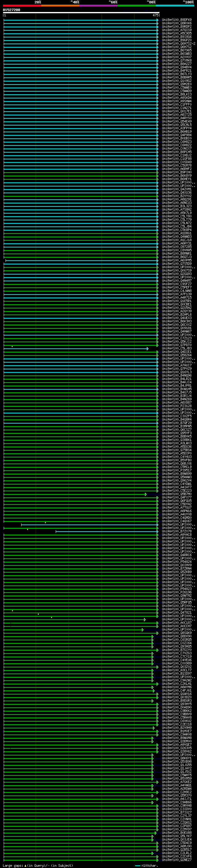Screen dimensions: 197x868
Task: Click the UniRef100_A7AUI7 hit label
Action: 177,365
